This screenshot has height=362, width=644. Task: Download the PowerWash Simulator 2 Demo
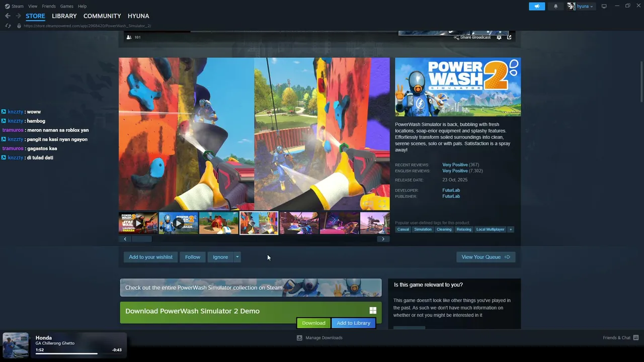[313, 323]
